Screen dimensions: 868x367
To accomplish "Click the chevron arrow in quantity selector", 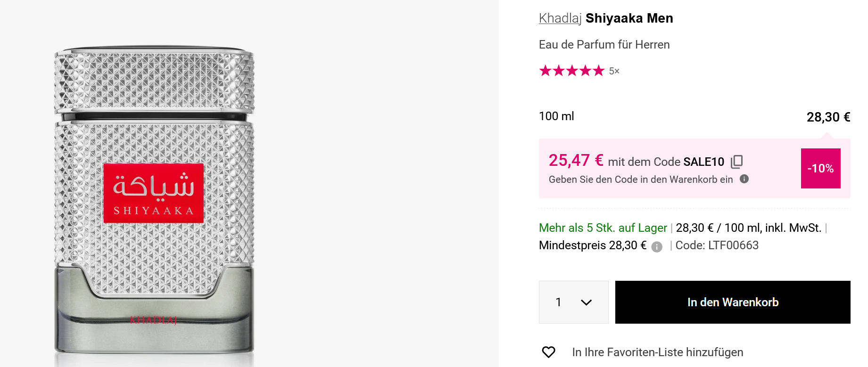I will coord(586,302).
